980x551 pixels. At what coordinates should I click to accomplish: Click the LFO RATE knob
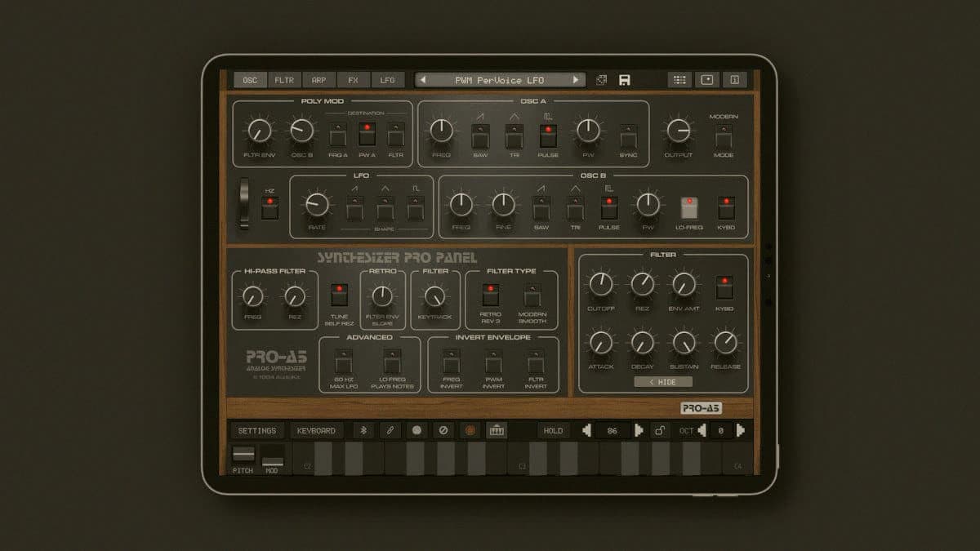tap(317, 204)
